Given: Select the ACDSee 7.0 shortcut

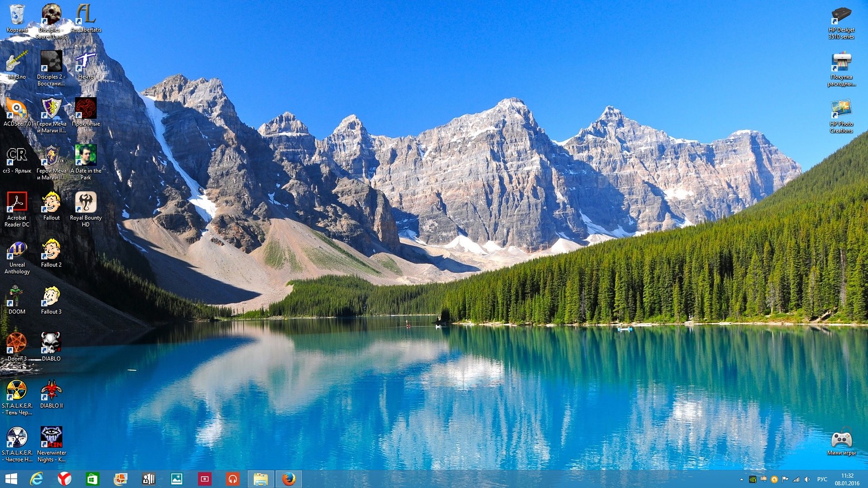Looking at the screenshot, I should pyautogui.click(x=17, y=112).
